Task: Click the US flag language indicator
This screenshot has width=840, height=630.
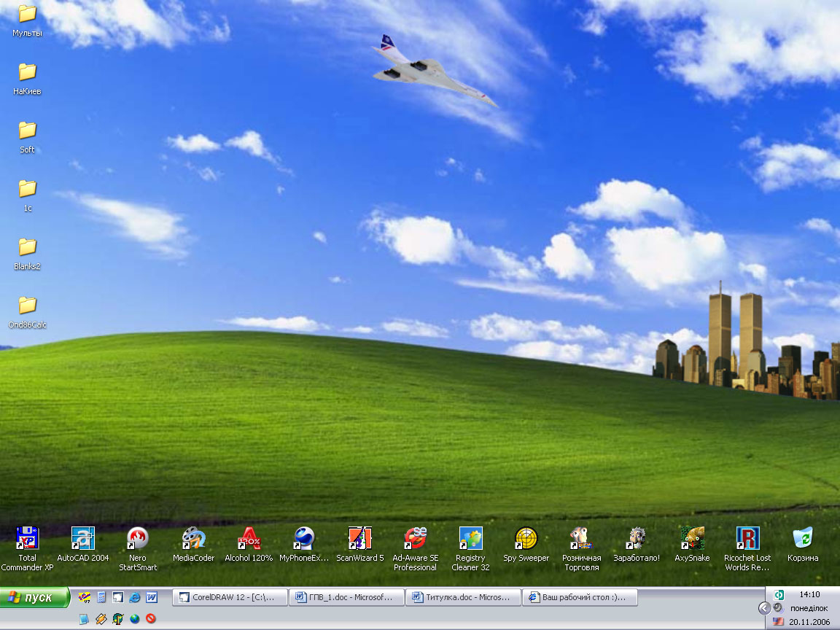Action: (x=779, y=622)
